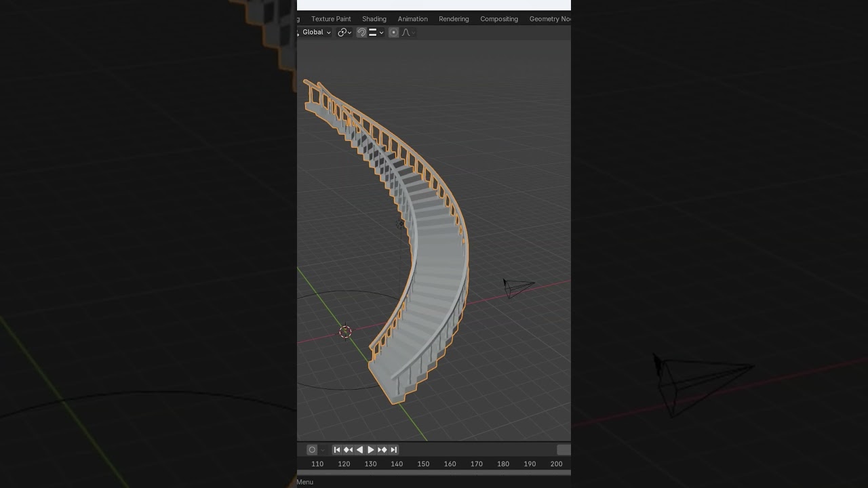Select the Compositing workspace tab
Viewport: 868px width, 488px height.
click(x=499, y=19)
